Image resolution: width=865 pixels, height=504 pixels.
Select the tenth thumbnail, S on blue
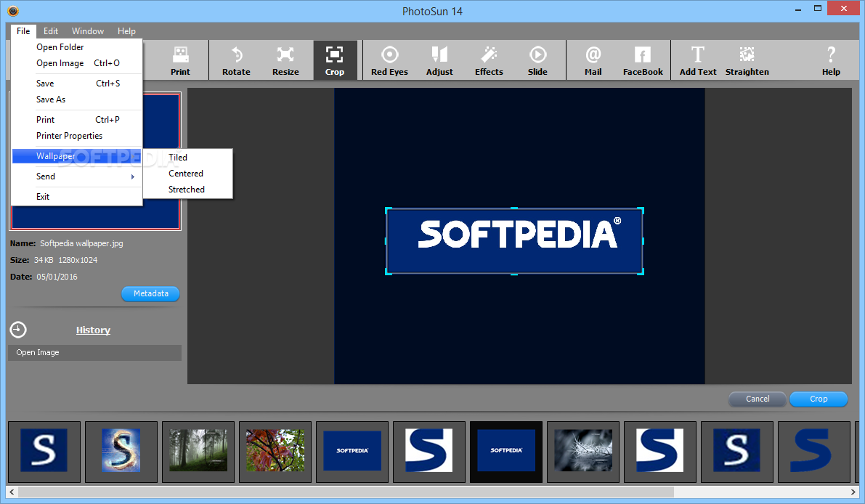(x=737, y=452)
